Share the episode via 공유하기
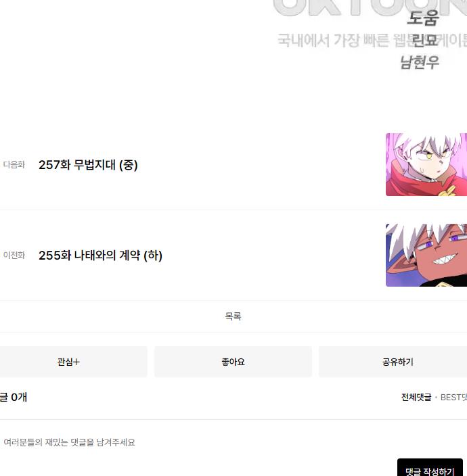This screenshot has width=467, height=476. point(393,362)
